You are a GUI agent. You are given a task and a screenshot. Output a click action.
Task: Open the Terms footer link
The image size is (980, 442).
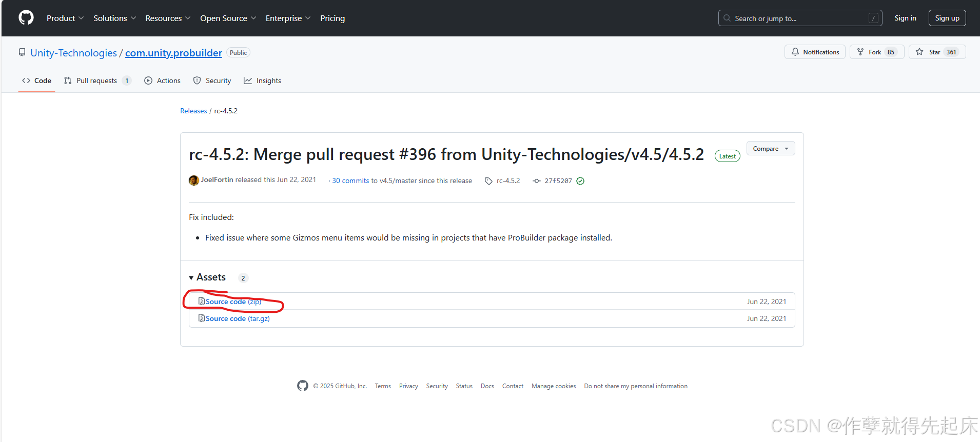[383, 386]
